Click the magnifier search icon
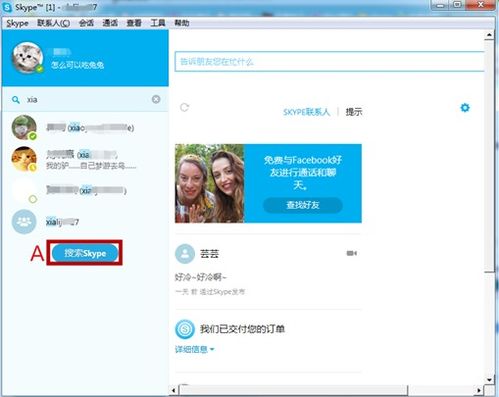 (x=16, y=100)
